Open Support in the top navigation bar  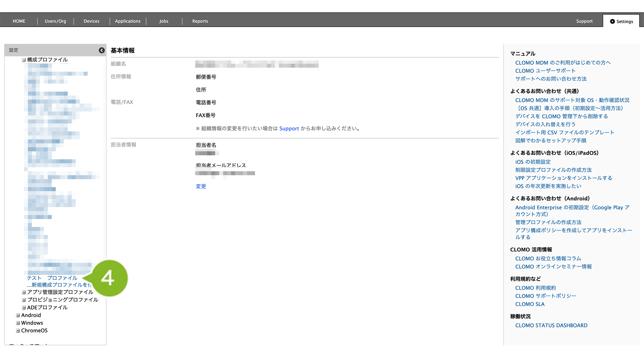[584, 21]
